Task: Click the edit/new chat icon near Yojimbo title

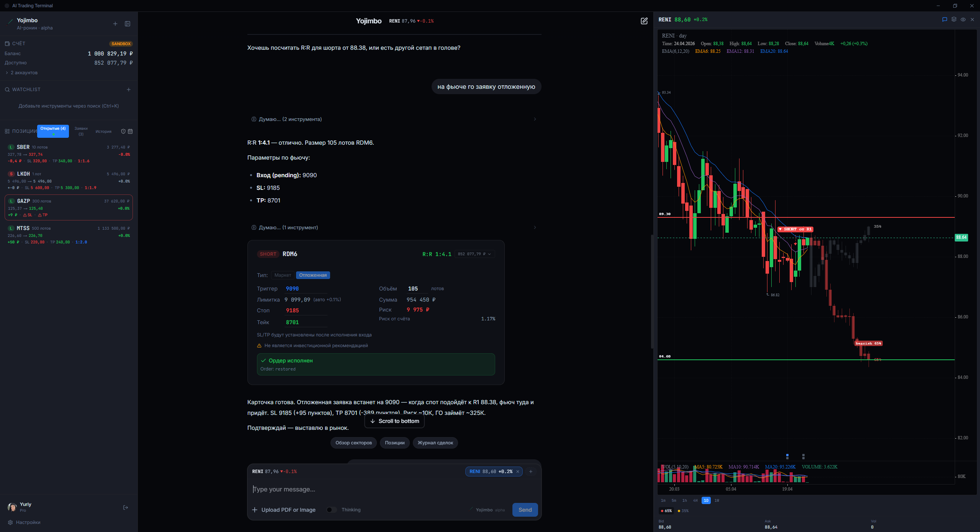Action: 644,21
